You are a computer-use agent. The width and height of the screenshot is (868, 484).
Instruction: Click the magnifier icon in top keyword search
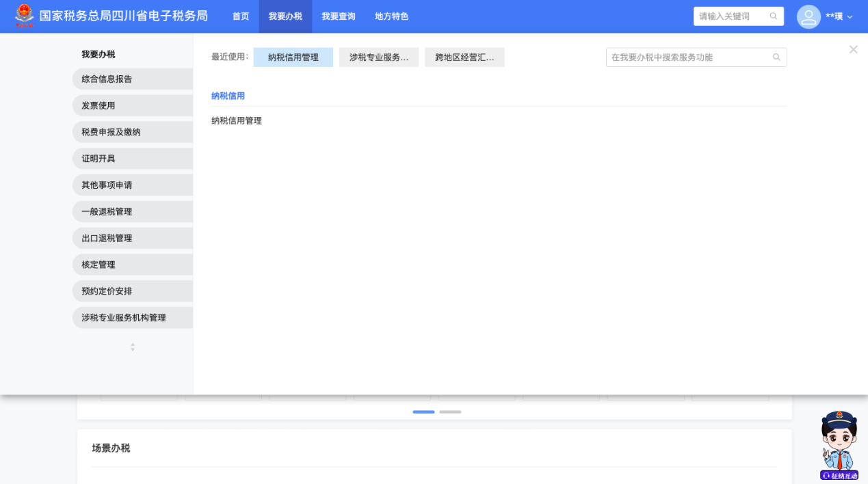pyautogui.click(x=774, y=16)
